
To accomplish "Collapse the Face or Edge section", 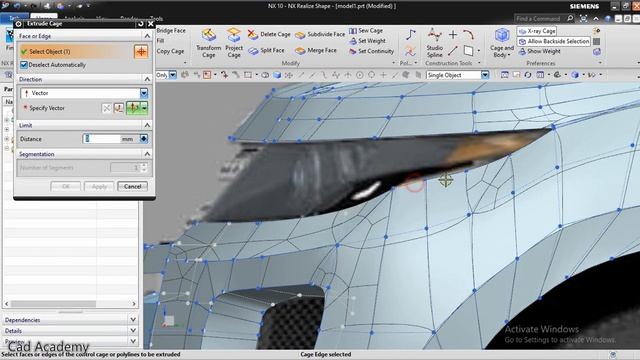I will 147,36.
